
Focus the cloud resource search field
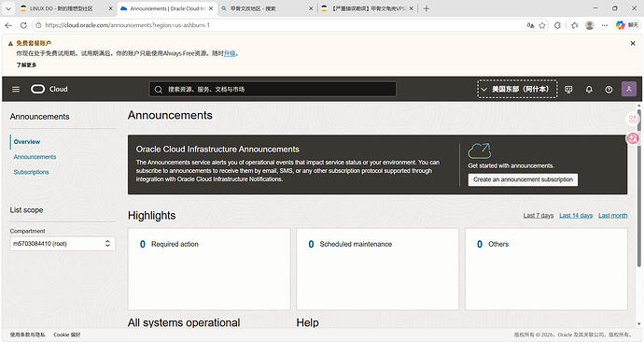[273, 89]
